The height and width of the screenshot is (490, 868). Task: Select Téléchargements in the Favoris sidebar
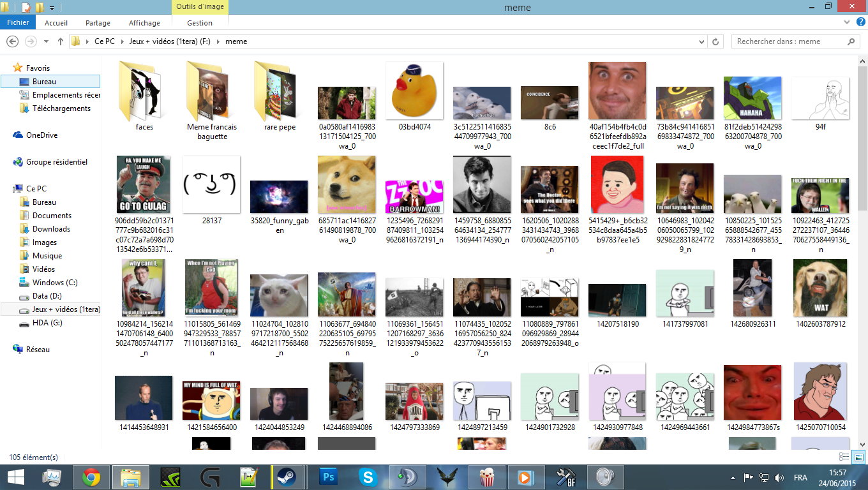point(61,108)
